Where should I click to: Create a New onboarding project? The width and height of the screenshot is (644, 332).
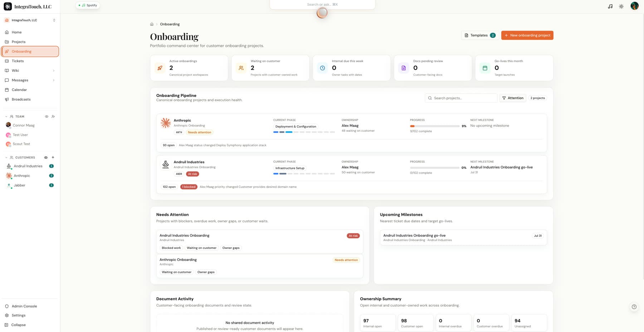coord(527,35)
